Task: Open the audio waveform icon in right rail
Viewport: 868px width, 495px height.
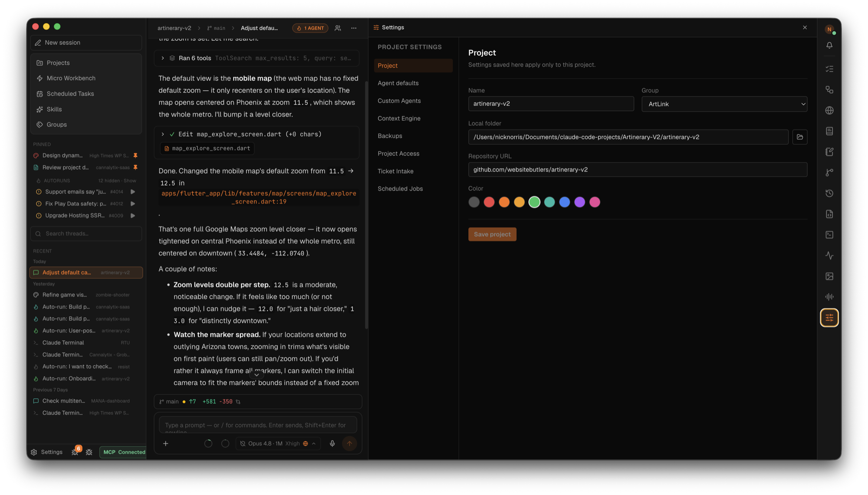Action: [829, 297]
